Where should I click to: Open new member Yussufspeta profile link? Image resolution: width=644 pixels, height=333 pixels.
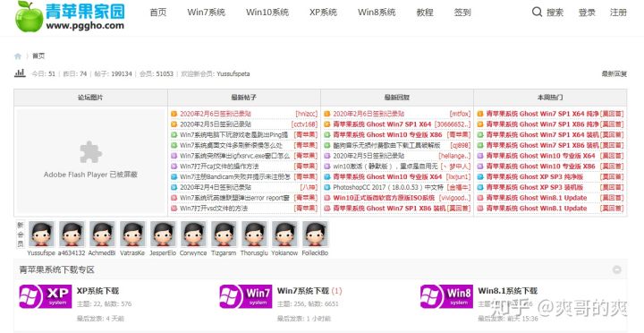[x=233, y=74]
